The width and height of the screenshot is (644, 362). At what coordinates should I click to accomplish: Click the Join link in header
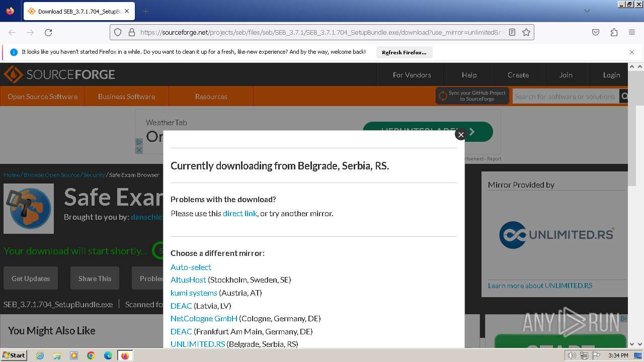click(x=566, y=75)
